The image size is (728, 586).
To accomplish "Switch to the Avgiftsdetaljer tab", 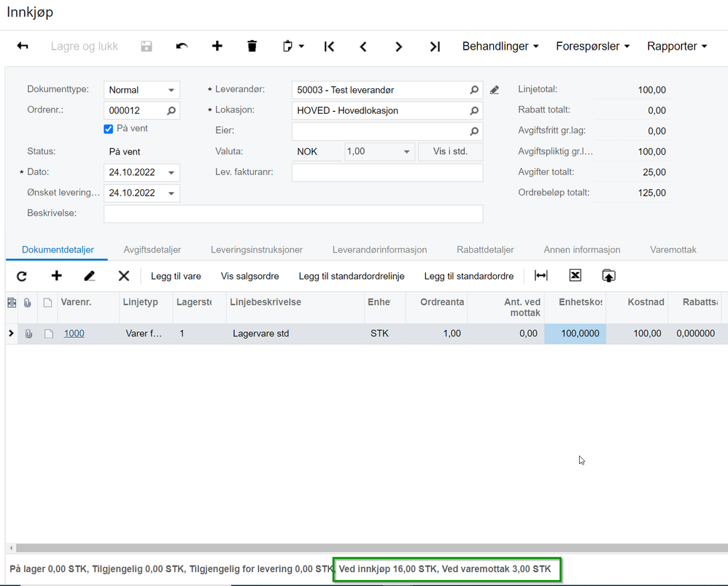I will (x=152, y=250).
